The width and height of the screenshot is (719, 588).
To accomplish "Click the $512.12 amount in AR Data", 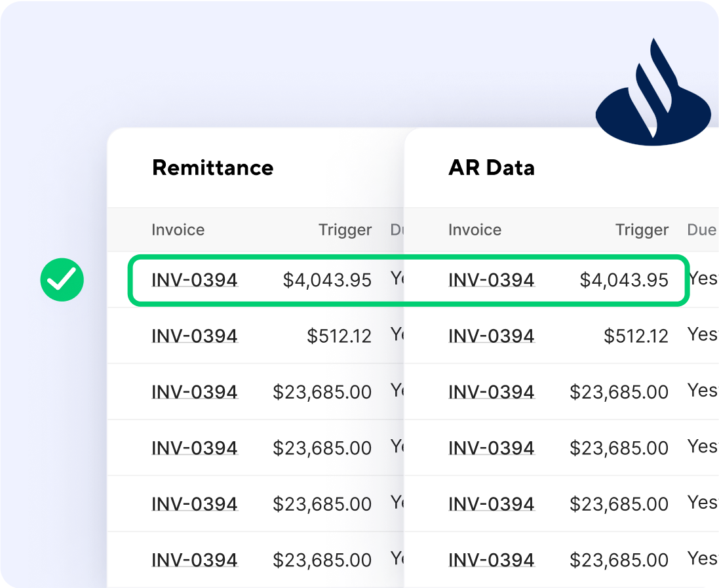I will 636,336.
